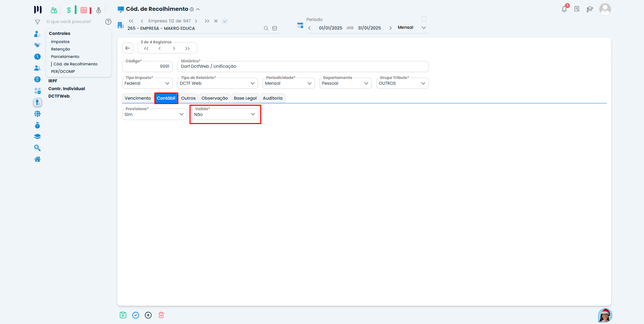
Task: Click the confirm check circle at the bottom
Action: tap(136, 315)
